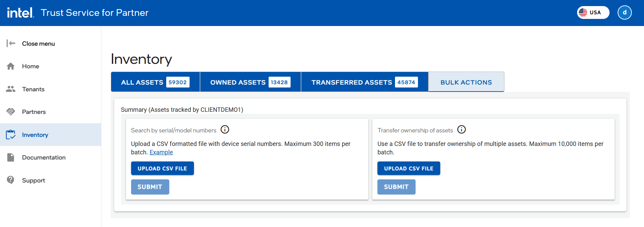Click the Inventory clipboard icon
The image size is (644, 227).
coord(11,134)
